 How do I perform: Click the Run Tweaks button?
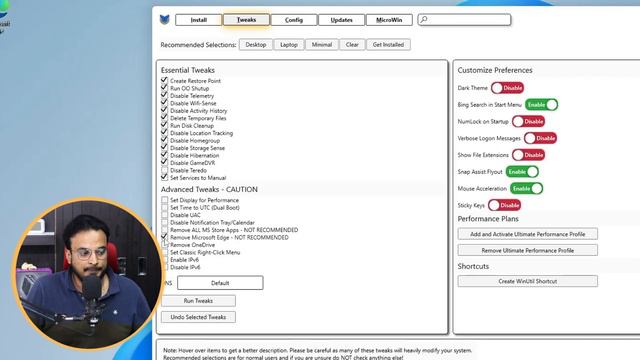(198, 301)
